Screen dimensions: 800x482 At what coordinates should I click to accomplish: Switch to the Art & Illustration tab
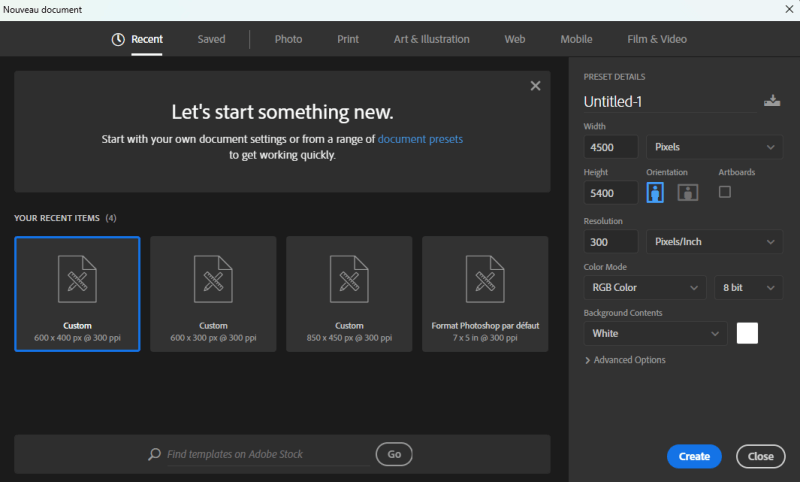pyautogui.click(x=431, y=39)
